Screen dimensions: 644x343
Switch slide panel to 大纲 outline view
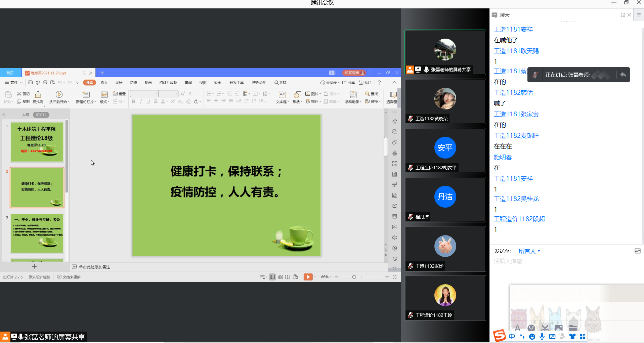tap(26, 115)
